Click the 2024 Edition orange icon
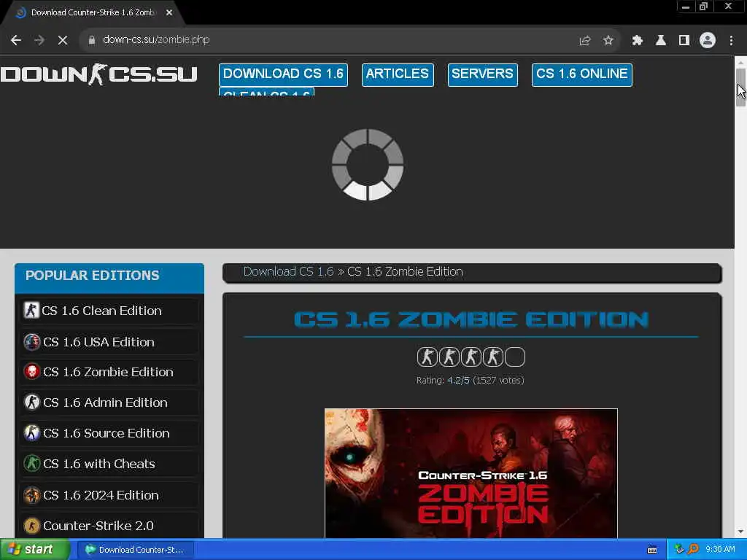 32,495
